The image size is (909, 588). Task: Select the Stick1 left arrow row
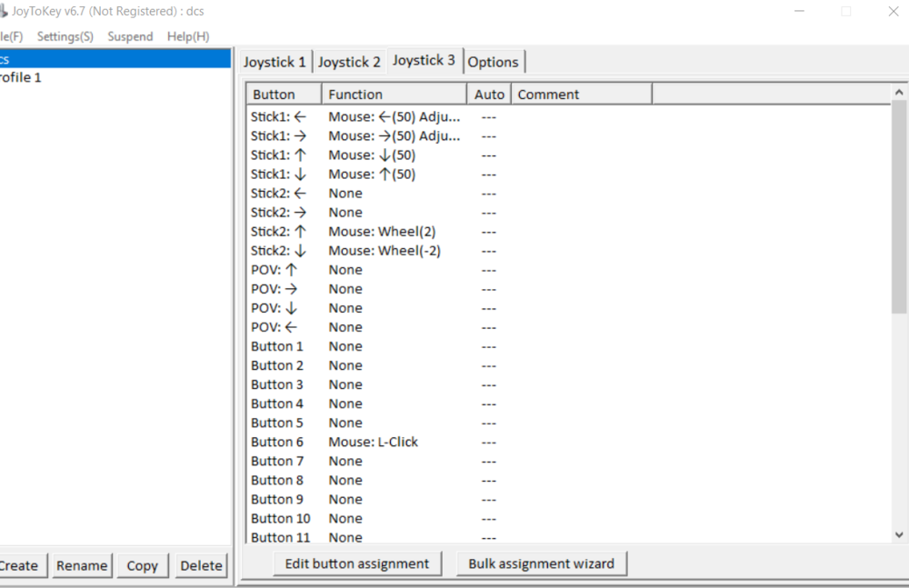tap(568, 116)
